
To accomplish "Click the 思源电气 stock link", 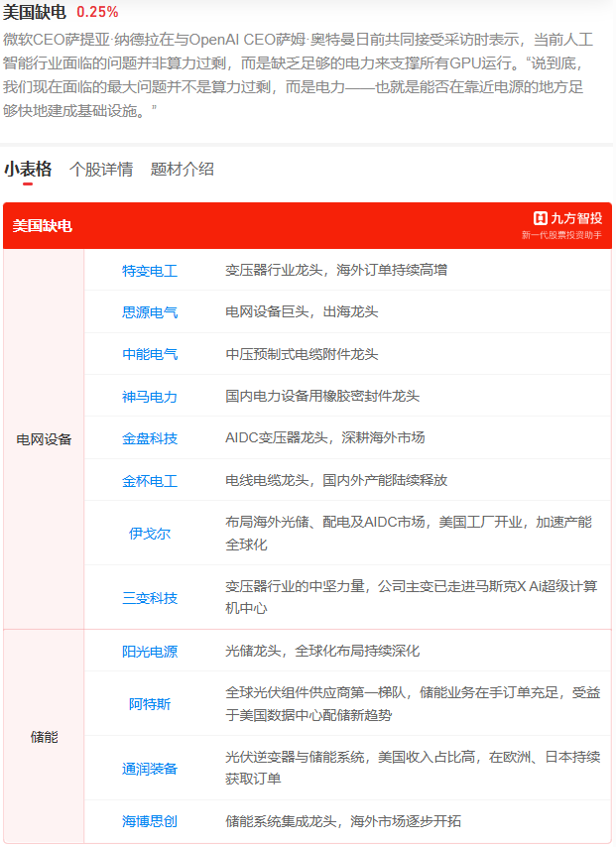I will pyautogui.click(x=150, y=312).
